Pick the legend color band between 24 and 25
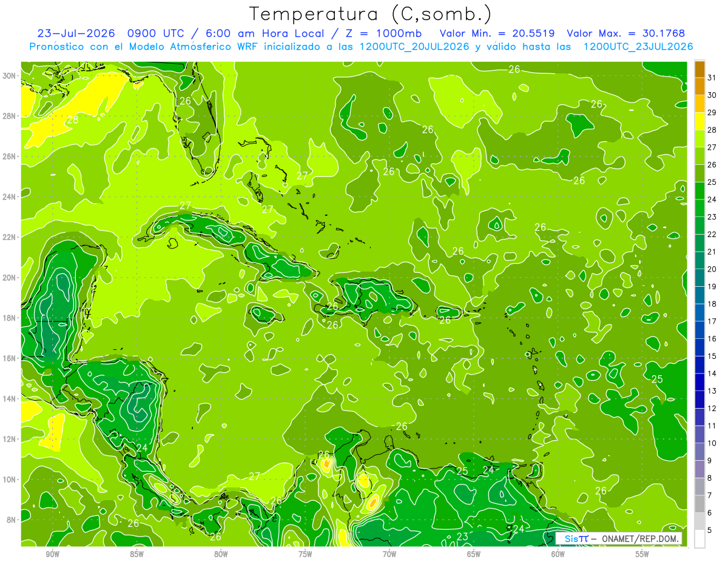Image resolution: width=728 pixels, height=562 pixels. [x=699, y=191]
